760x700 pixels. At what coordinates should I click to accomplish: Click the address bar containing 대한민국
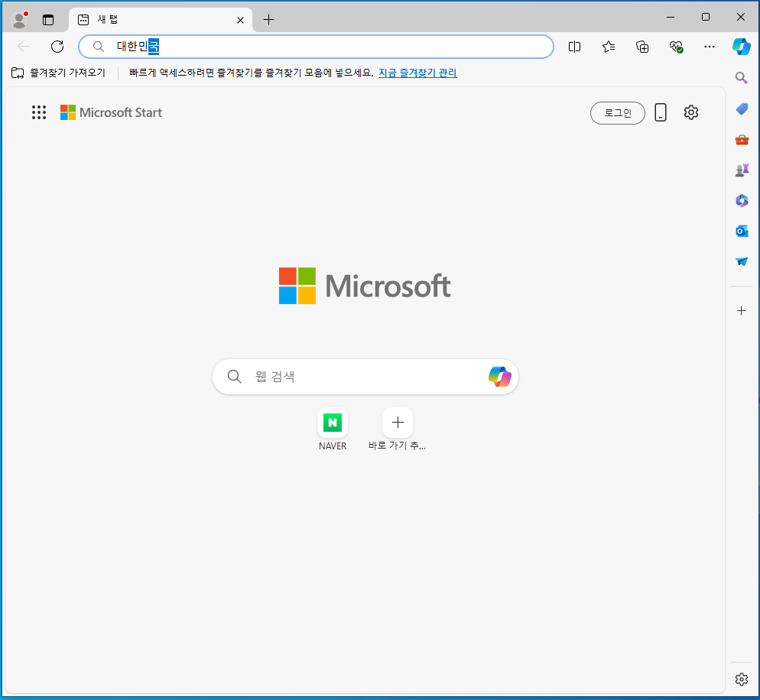click(x=316, y=47)
